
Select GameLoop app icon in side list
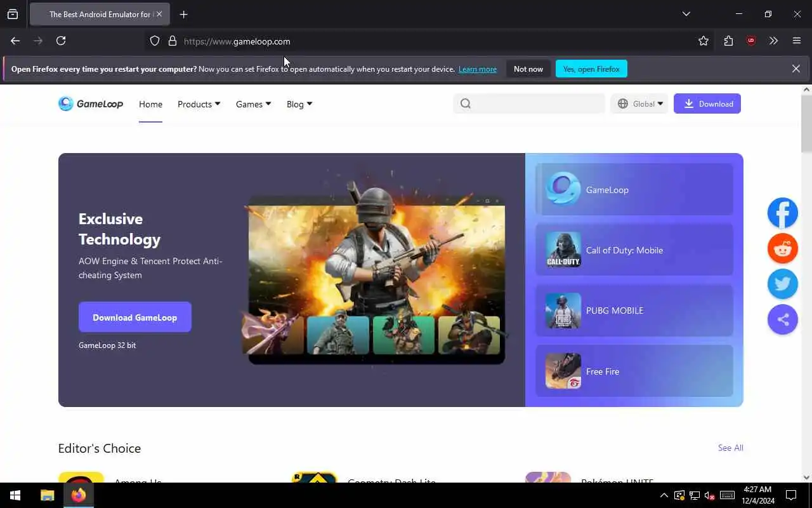tap(563, 189)
